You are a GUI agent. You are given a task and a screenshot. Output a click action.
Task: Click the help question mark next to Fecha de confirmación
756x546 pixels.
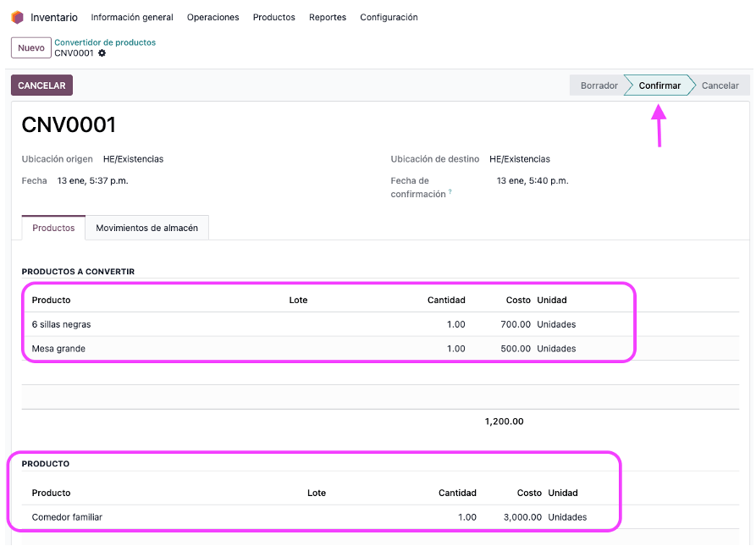[450, 192]
